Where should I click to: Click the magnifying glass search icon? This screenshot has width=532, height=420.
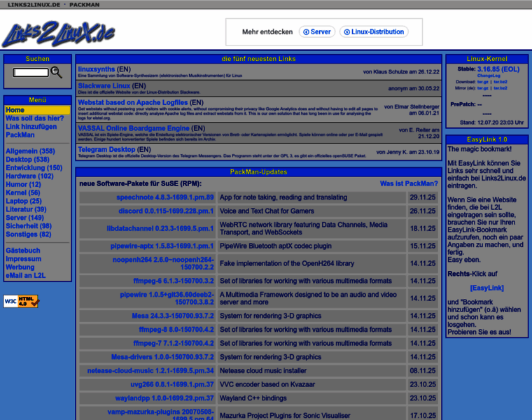pyautogui.click(x=56, y=72)
